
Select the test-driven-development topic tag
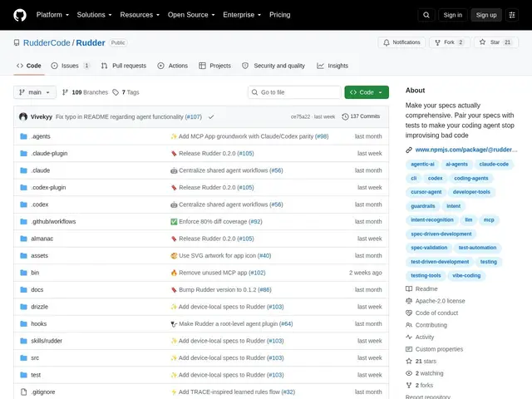click(x=440, y=262)
